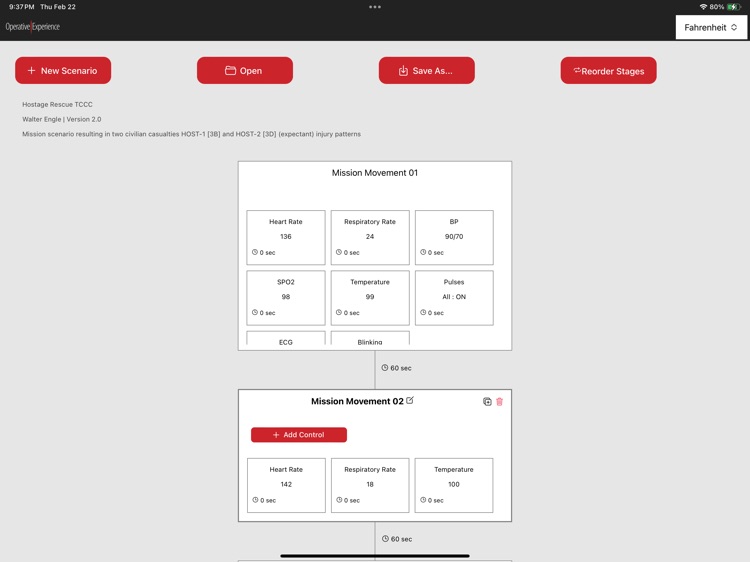
Task: Click clock icon in Heart Rate 142 card
Action: click(x=255, y=500)
